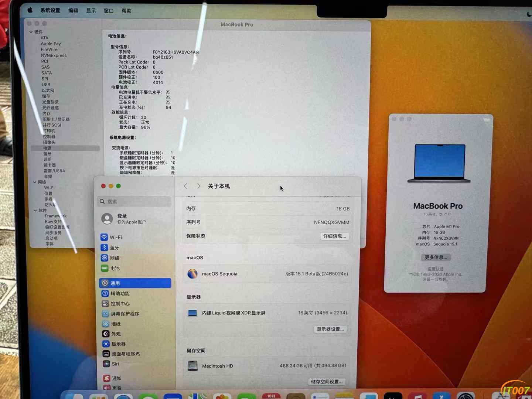Select 以太网 in hardware list
Viewport: 532px width, 399px height.
[x=48, y=91]
